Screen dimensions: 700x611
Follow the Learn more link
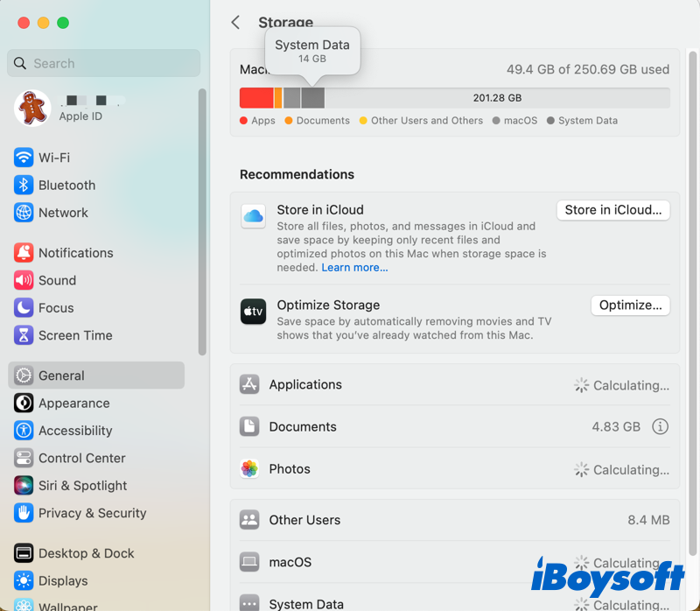tap(354, 268)
